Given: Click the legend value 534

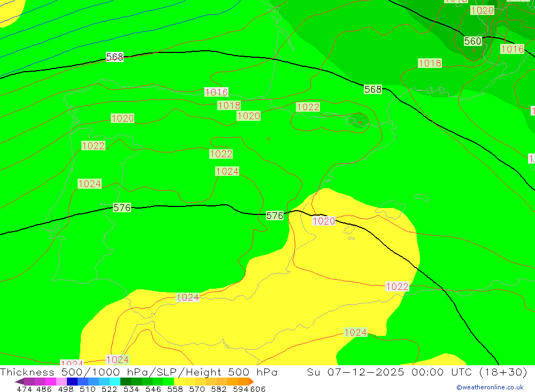Looking at the screenshot, I should (132, 389).
